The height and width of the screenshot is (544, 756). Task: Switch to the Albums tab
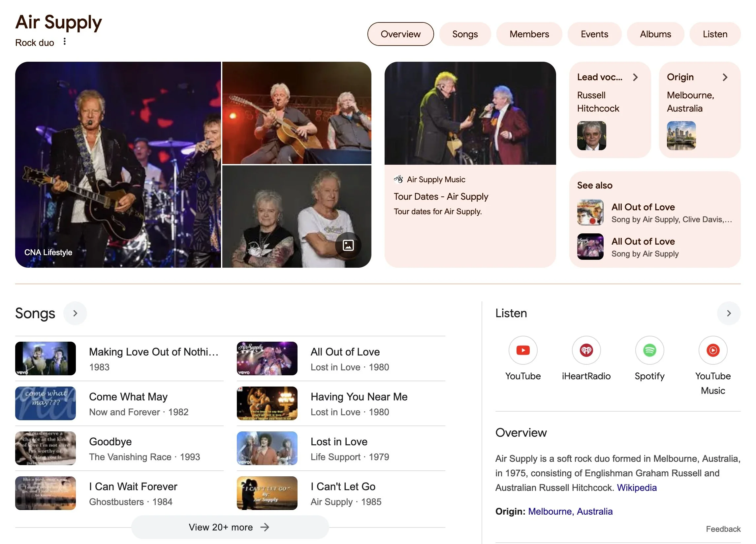655,34
